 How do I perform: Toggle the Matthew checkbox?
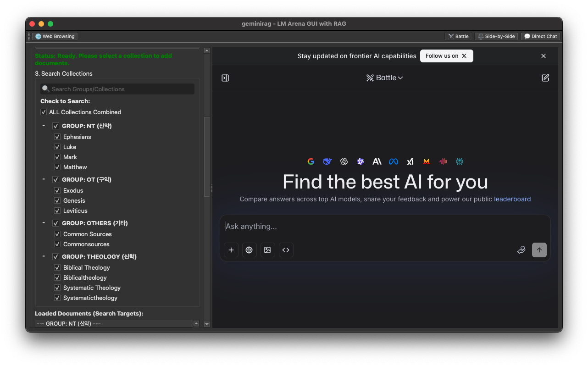pos(57,167)
